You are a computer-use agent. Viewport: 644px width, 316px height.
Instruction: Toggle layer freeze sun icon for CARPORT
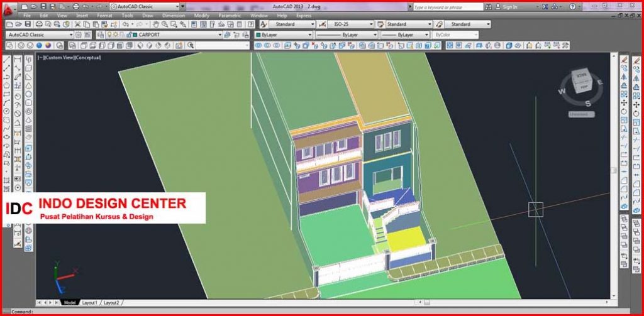click(x=116, y=35)
